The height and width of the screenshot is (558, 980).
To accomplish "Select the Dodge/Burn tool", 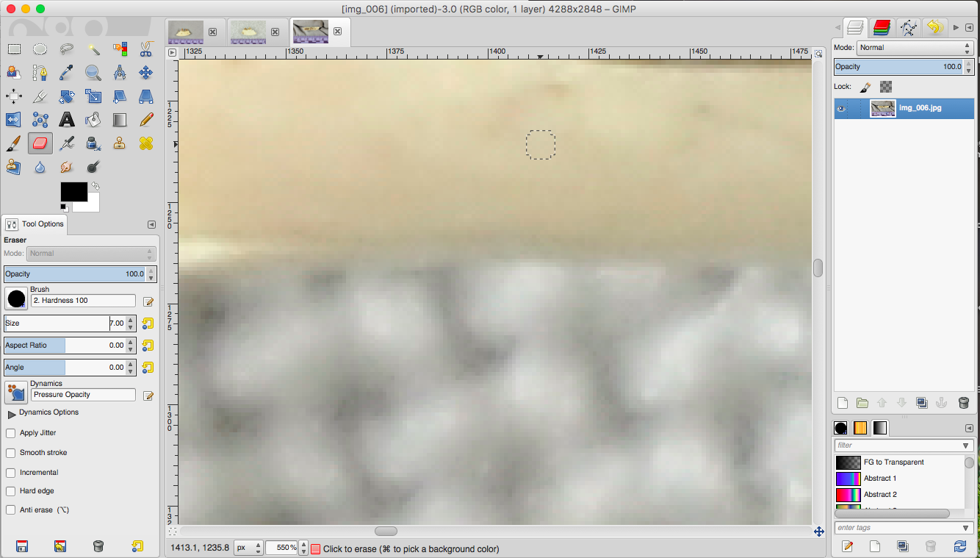I will coord(93,167).
